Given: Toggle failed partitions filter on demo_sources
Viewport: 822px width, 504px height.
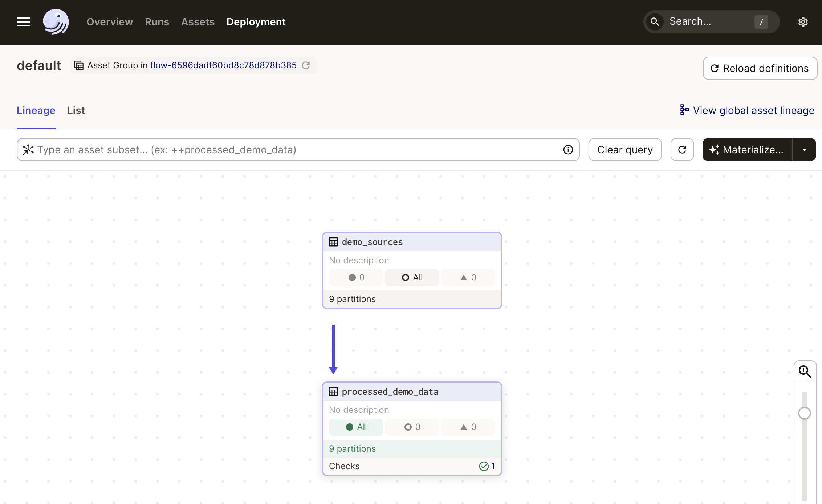Looking at the screenshot, I should (468, 277).
